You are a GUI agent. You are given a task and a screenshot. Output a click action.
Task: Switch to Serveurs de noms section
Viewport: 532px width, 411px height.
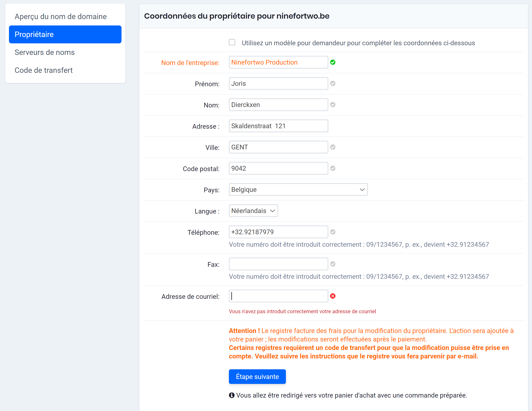(45, 52)
